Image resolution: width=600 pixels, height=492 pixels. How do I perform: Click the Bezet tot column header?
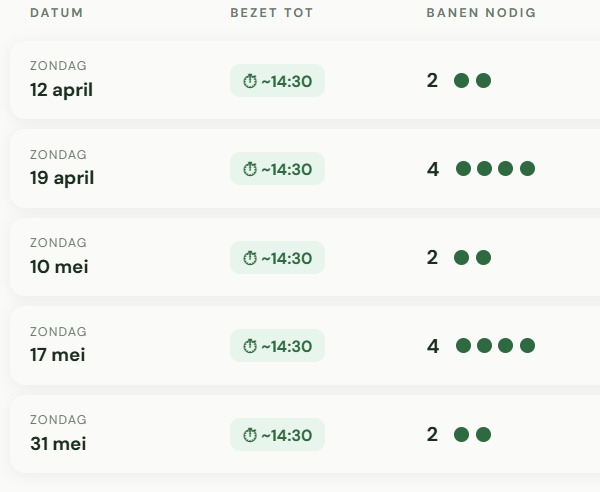[272, 13]
